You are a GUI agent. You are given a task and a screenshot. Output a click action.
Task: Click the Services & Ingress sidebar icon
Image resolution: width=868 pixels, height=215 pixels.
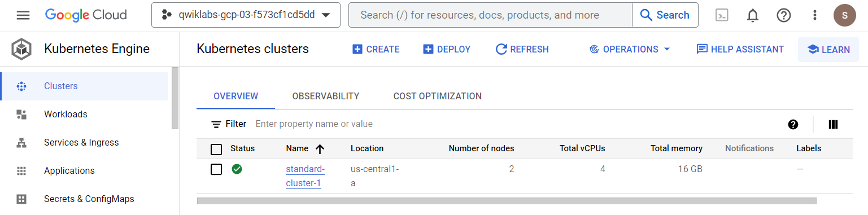click(x=21, y=143)
